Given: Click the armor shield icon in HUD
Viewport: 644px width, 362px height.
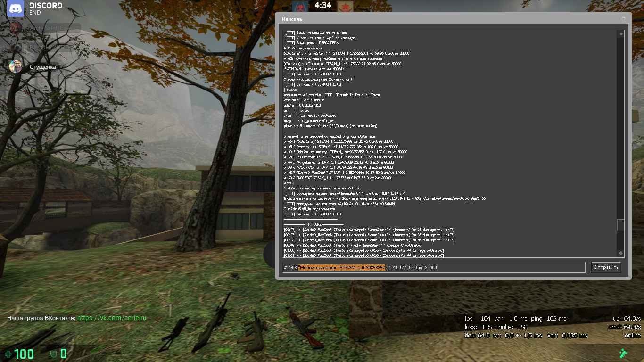Looking at the screenshot, I should [54, 354].
